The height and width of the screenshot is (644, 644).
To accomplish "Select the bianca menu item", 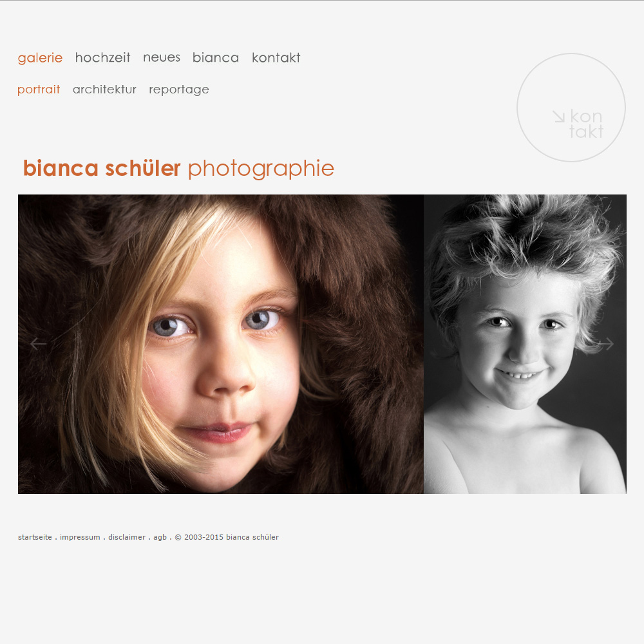I will 216,57.
